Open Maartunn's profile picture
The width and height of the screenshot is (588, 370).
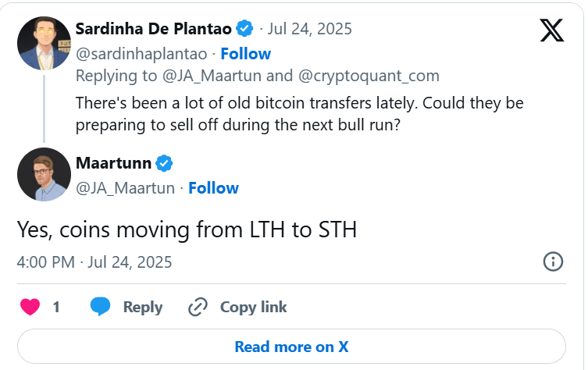tap(44, 174)
